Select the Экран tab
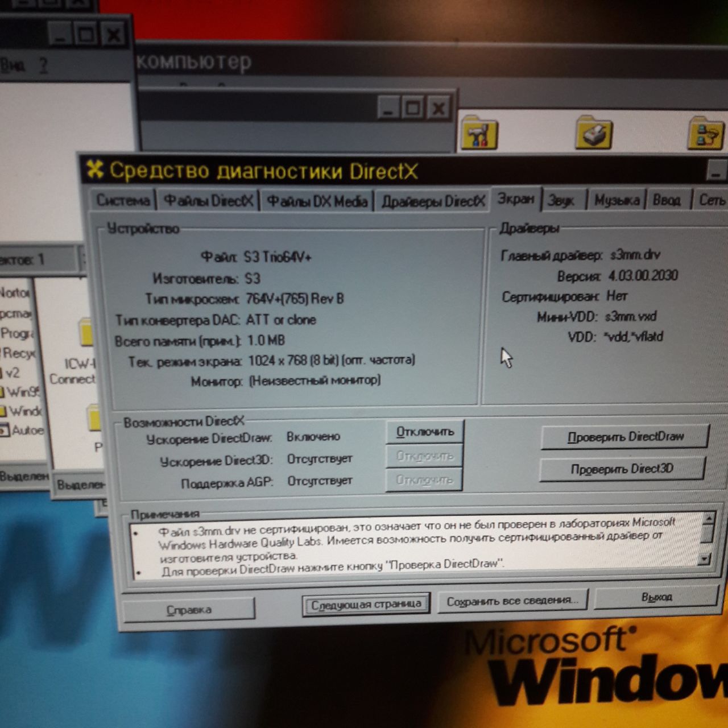728x728 pixels. click(516, 198)
